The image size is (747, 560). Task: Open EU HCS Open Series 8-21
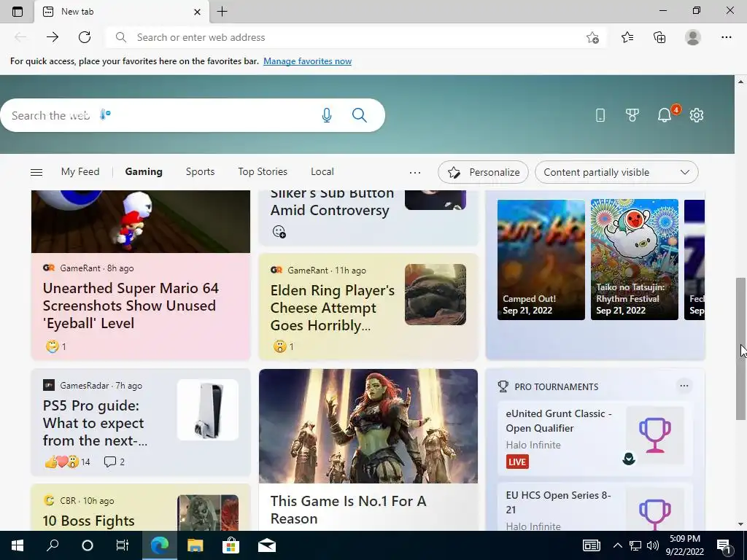point(595,507)
